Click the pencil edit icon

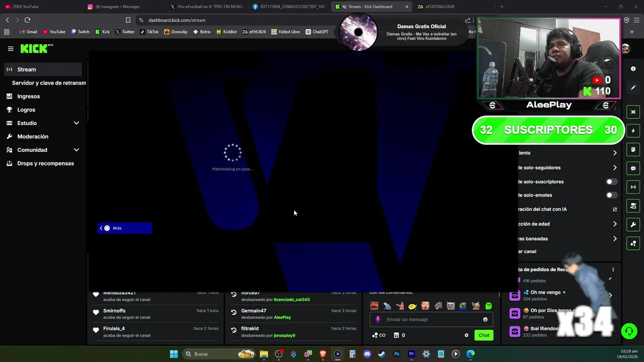(x=633, y=87)
